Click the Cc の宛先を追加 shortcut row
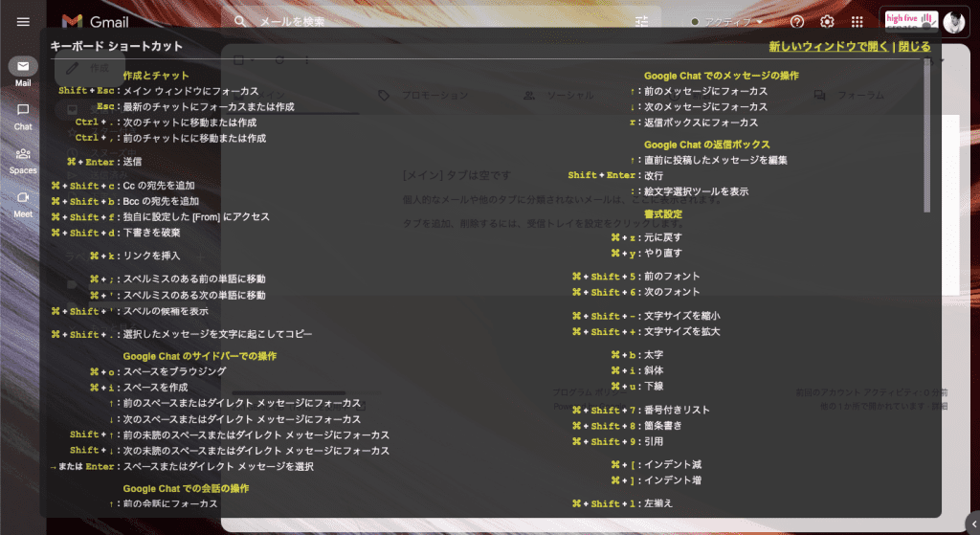The height and width of the screenshot is (535, 980). pyautogui.click(x=122, y=186)
